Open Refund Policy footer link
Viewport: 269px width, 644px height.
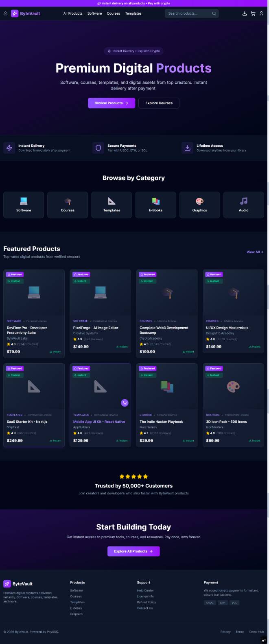(147, 602)
